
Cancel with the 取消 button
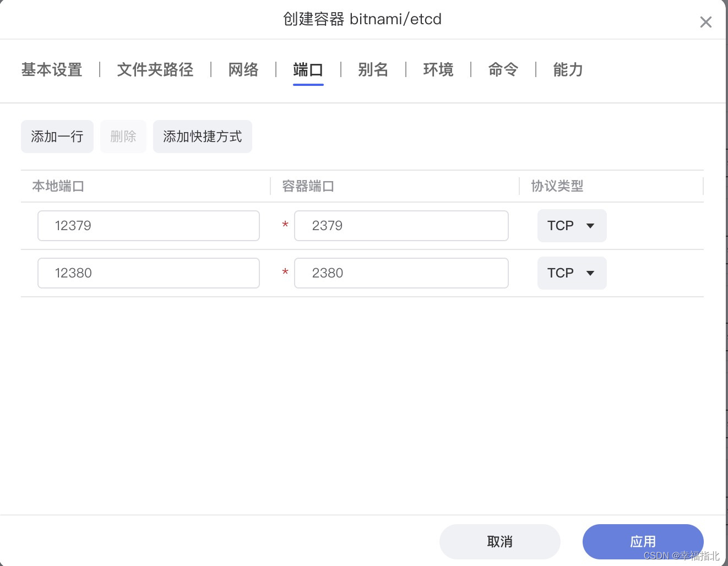pyautogui.click(x=500, y=542)
